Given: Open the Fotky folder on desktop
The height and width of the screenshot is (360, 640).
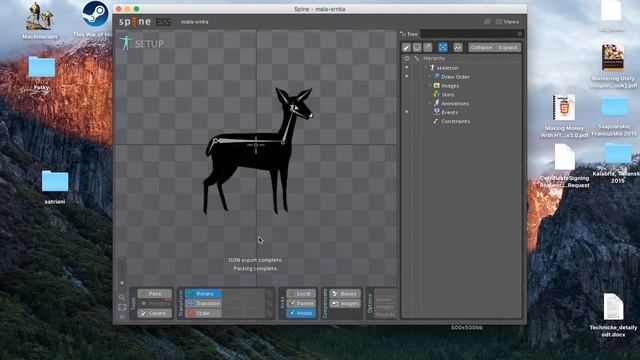Looking at the screenshot, I should click(x=41, y=73).
